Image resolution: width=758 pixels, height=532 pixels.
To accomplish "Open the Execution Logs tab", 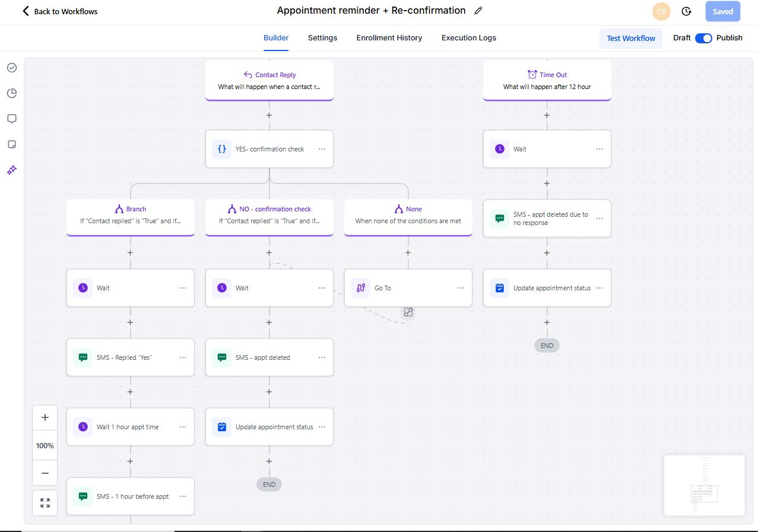I will pyautogui.click(x=469, y=37).
